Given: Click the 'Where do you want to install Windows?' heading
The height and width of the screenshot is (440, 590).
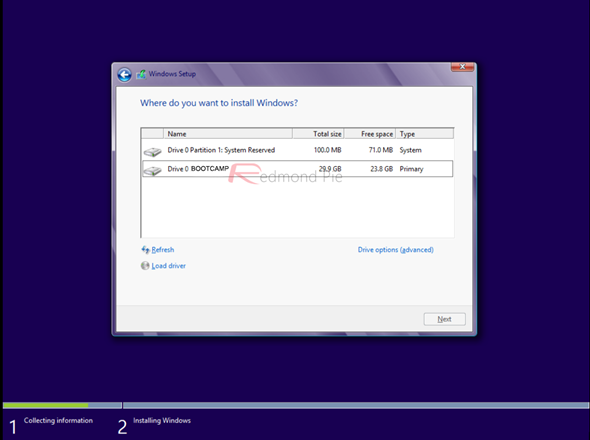Looking at the screenshot, I should point(219,103).
